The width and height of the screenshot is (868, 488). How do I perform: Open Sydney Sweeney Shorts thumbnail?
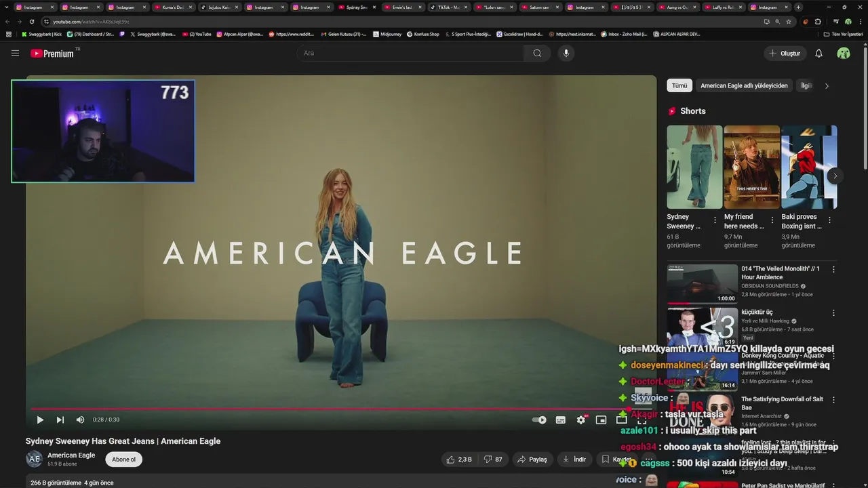[694, 167]
